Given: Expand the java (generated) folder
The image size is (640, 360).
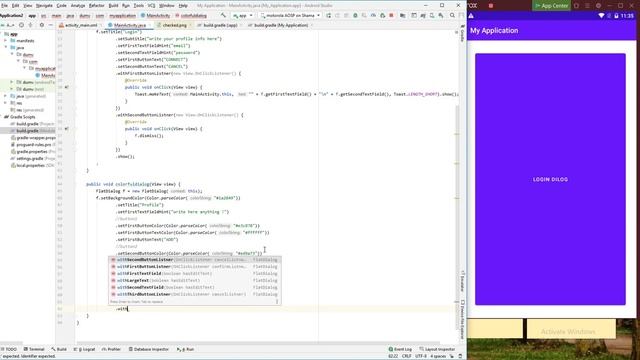Looking at the screenshot, I should point(6,96).
